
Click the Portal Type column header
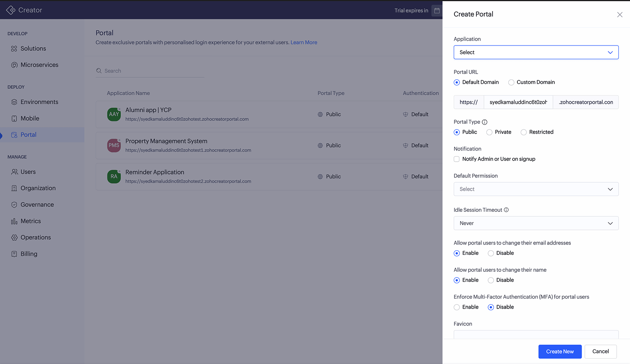331,93
